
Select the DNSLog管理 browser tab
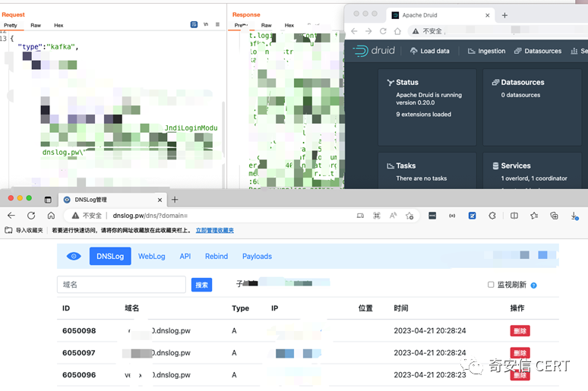coord(112,200)
